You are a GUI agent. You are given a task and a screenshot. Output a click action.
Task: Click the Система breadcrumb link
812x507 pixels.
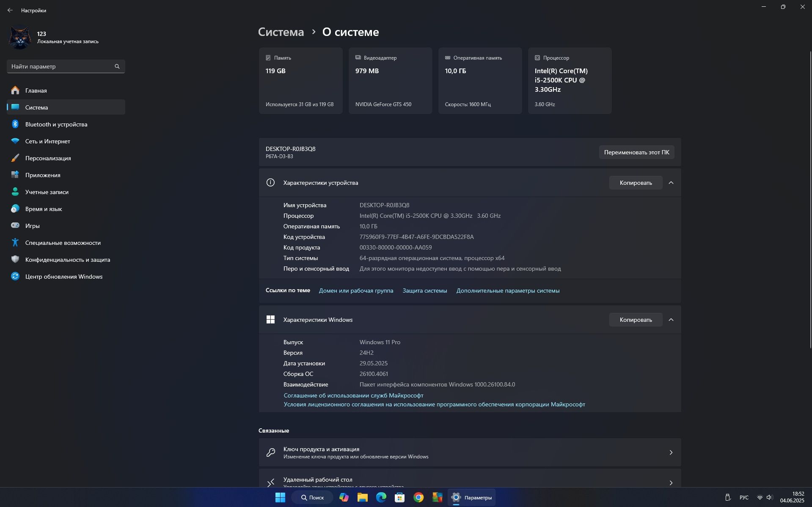[x=281, y=32]
